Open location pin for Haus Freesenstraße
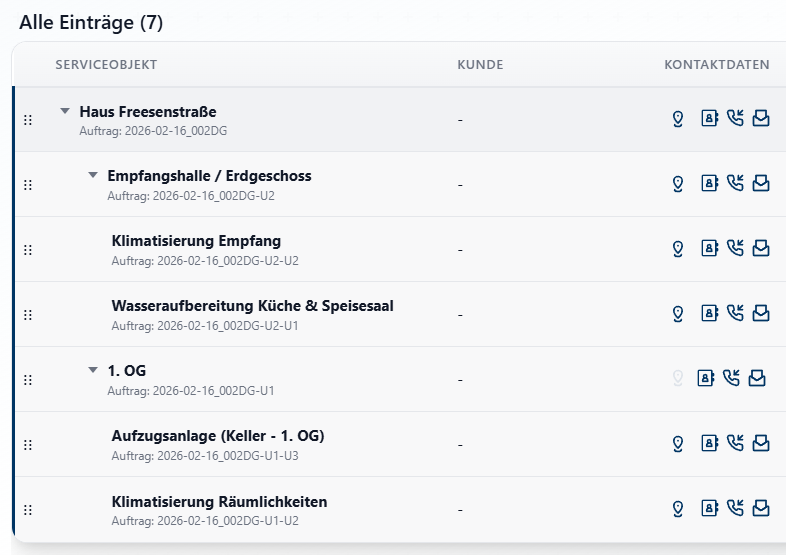 pyautogui.click(x=677, y=119)
